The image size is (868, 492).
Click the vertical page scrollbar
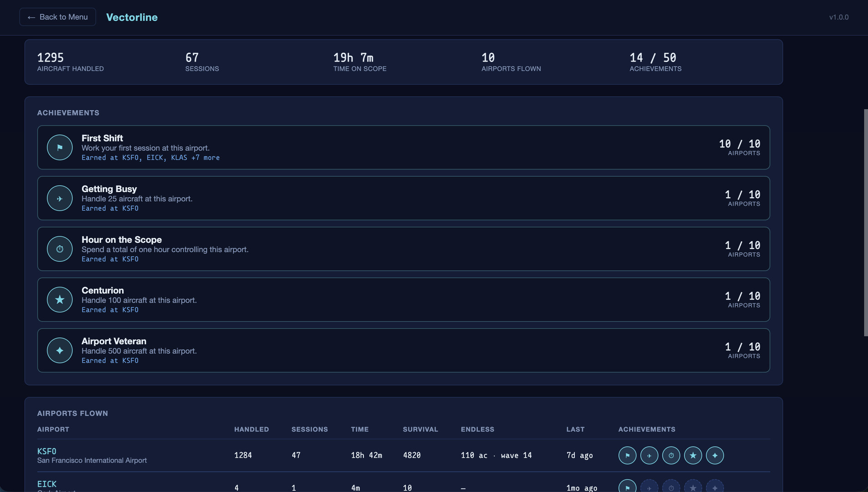(x=866, y=223)
